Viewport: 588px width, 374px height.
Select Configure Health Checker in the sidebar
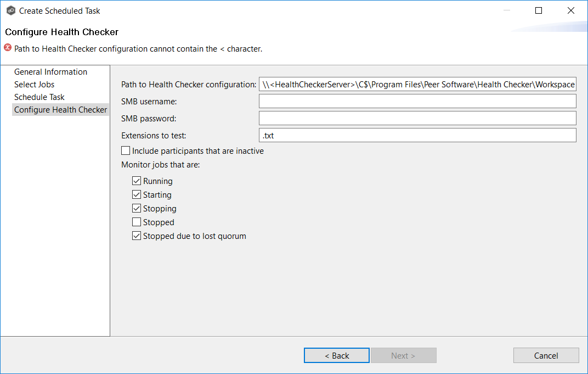[60, 109]
